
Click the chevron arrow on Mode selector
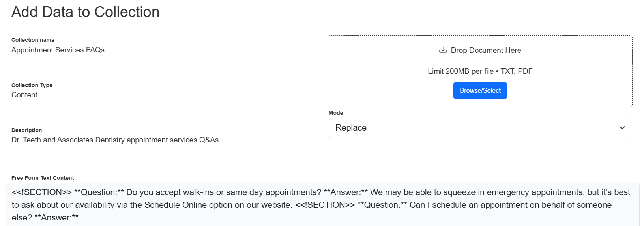(622, 128)
